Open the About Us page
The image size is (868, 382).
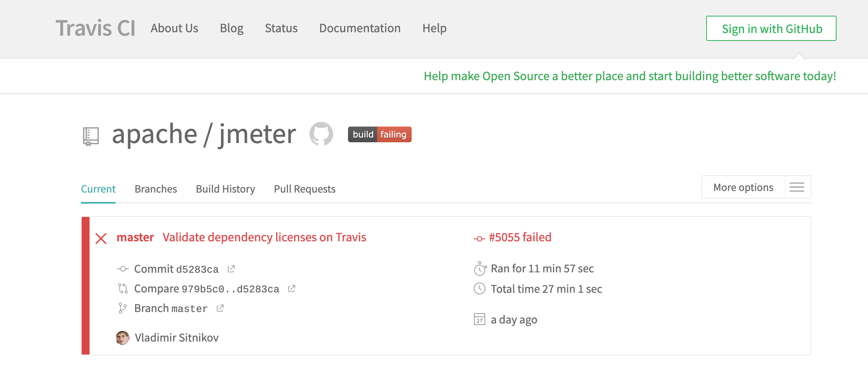(x=174, y=28)
